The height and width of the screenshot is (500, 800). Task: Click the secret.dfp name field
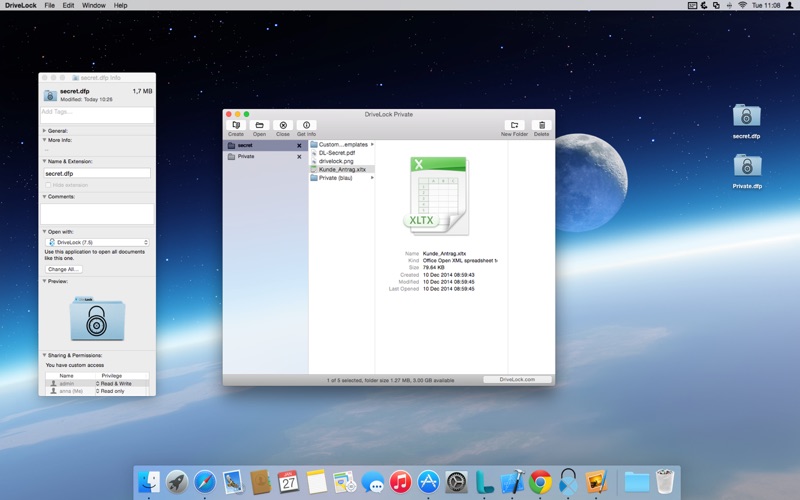click(x=97, y=173)
